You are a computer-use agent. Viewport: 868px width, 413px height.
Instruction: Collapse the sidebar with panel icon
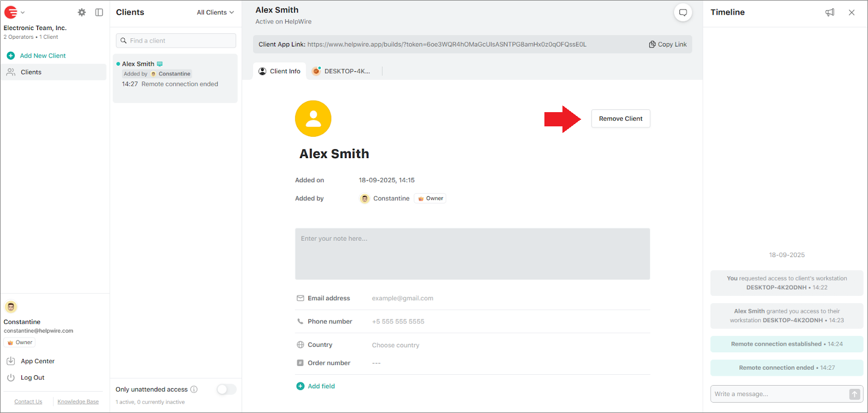click(99, 12)
